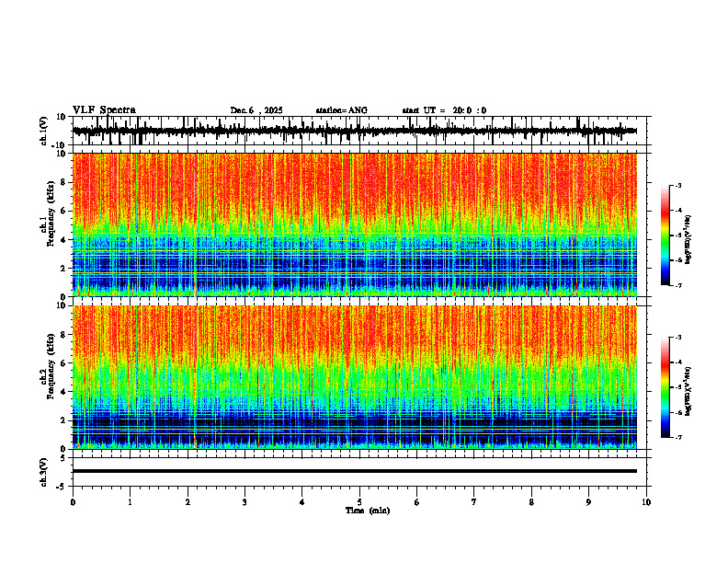Click the ch.2 spectrogram panel
The image size is (728, 563).
click(355, 377)
